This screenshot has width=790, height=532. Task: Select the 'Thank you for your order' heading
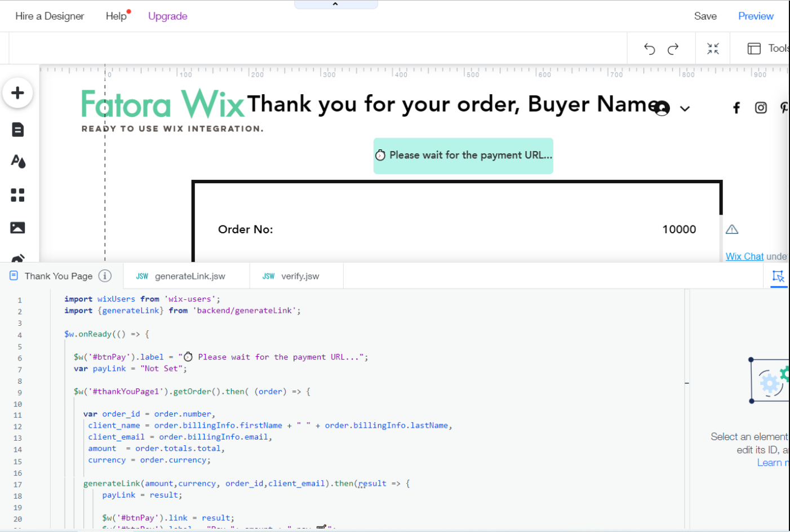[x=454, y=104]
